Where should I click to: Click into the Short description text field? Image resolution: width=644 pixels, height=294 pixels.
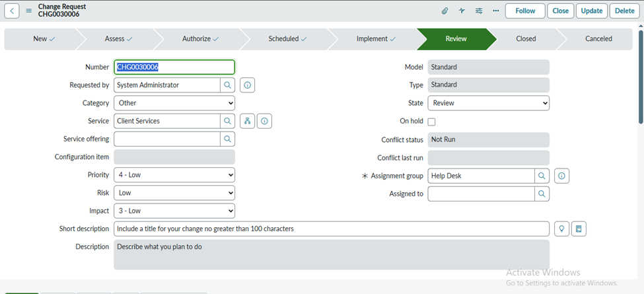click(x=331, y=229)
